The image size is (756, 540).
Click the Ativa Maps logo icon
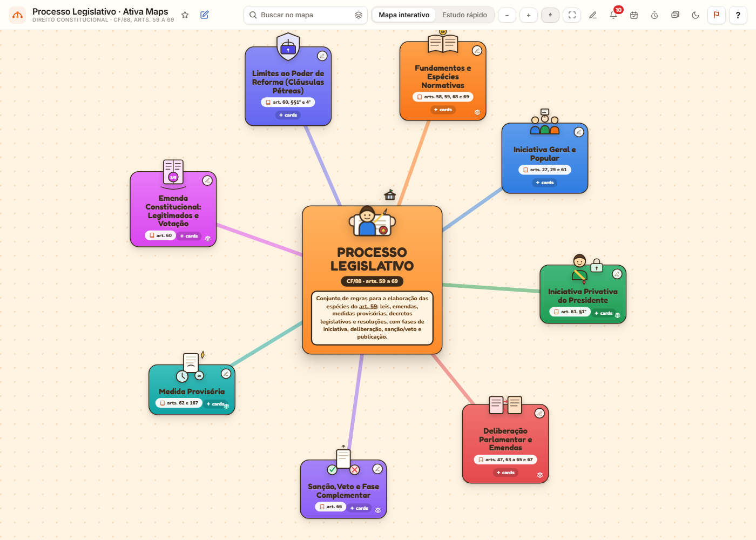(17, 15)
